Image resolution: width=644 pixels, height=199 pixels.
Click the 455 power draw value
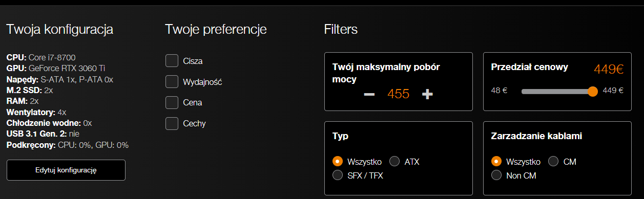coord(398,94)
